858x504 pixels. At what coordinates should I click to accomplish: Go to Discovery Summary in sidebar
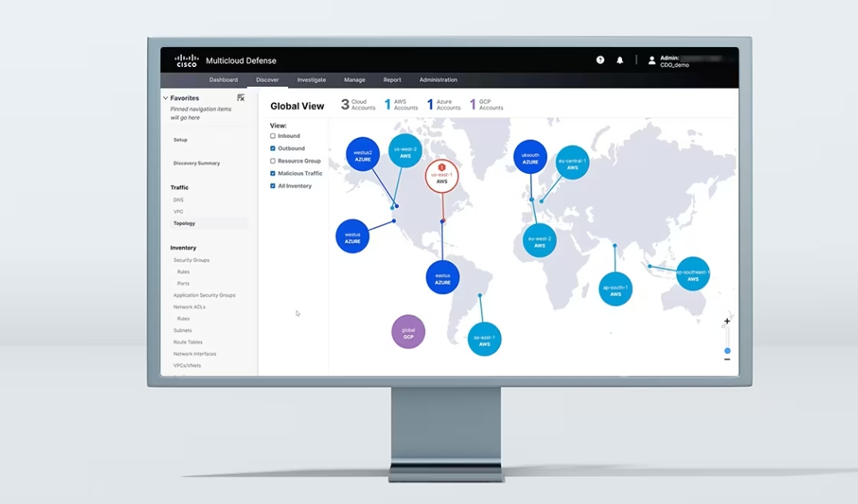pyautogui.click(x=196, y=163)
